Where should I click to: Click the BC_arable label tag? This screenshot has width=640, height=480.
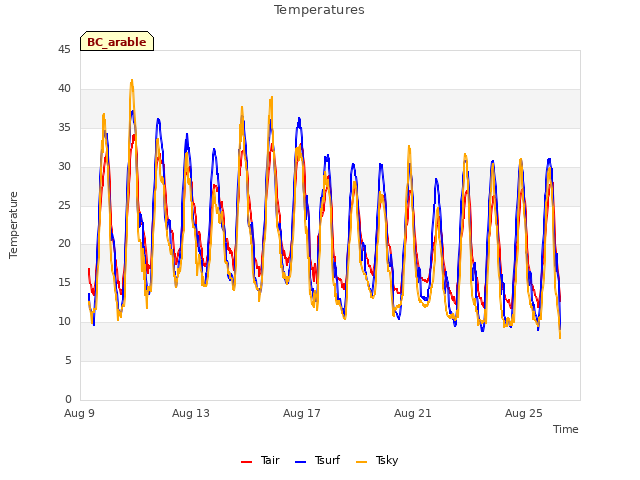[x=117, y=41]
